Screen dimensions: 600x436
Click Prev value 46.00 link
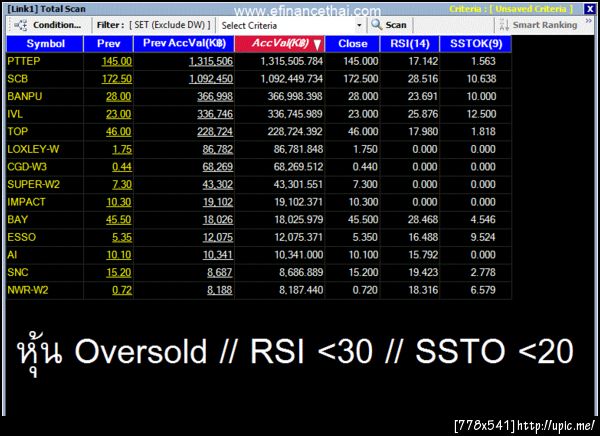(x=119, y=132)
